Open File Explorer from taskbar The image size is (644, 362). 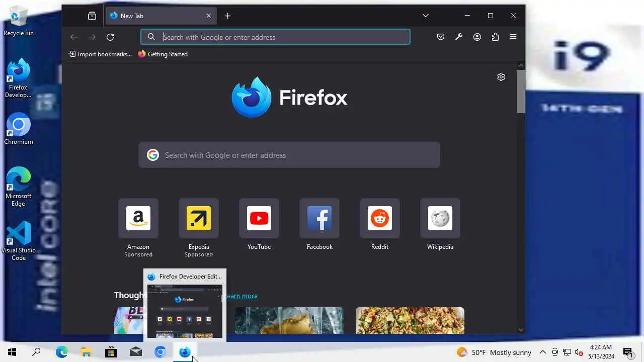[86, 352]
